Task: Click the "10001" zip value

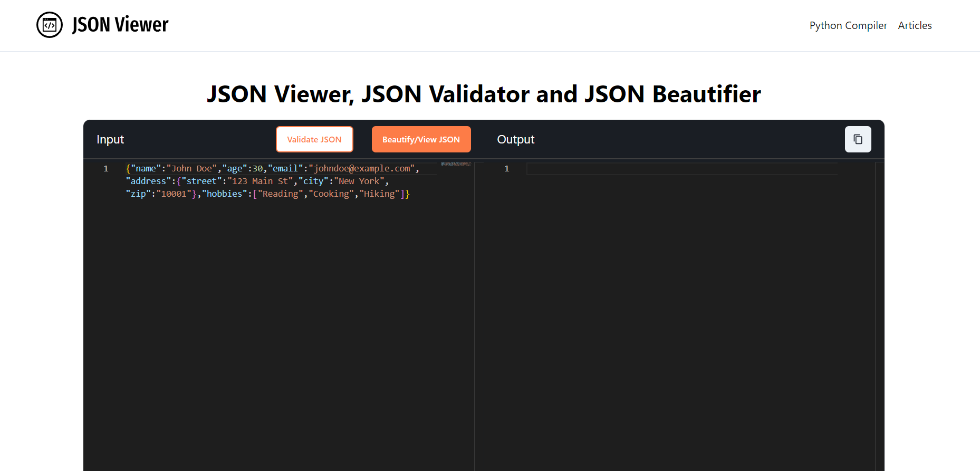Action: (174, 194)
